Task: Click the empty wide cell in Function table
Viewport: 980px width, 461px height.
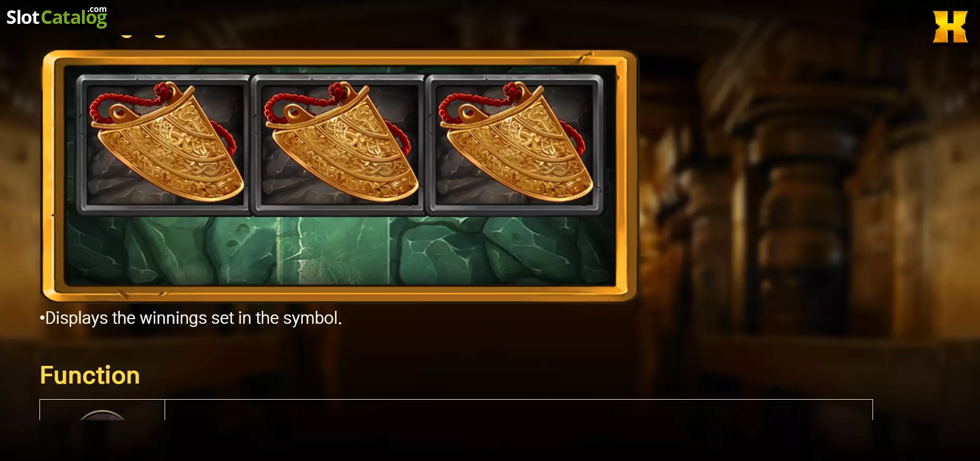Action: (518, 410)
